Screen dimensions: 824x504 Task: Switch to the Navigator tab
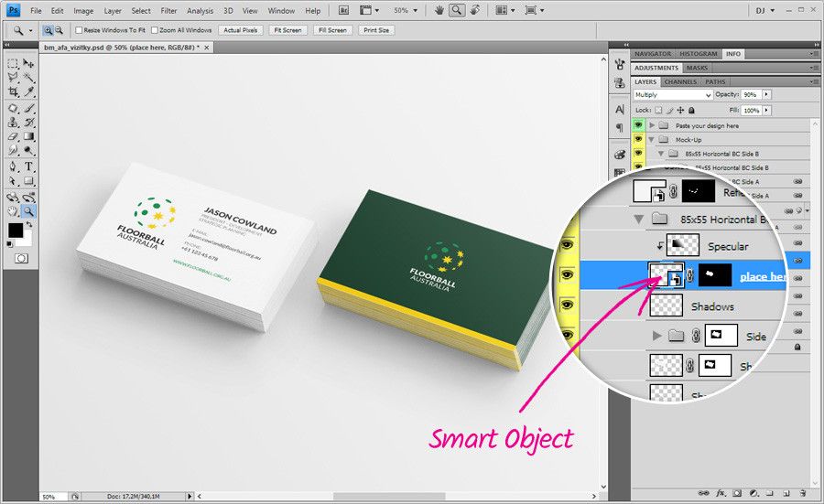coord(653,54)
